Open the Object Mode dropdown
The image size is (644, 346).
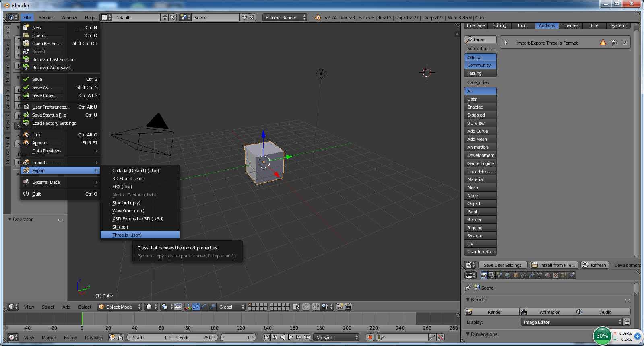click(x=120, y=307)
